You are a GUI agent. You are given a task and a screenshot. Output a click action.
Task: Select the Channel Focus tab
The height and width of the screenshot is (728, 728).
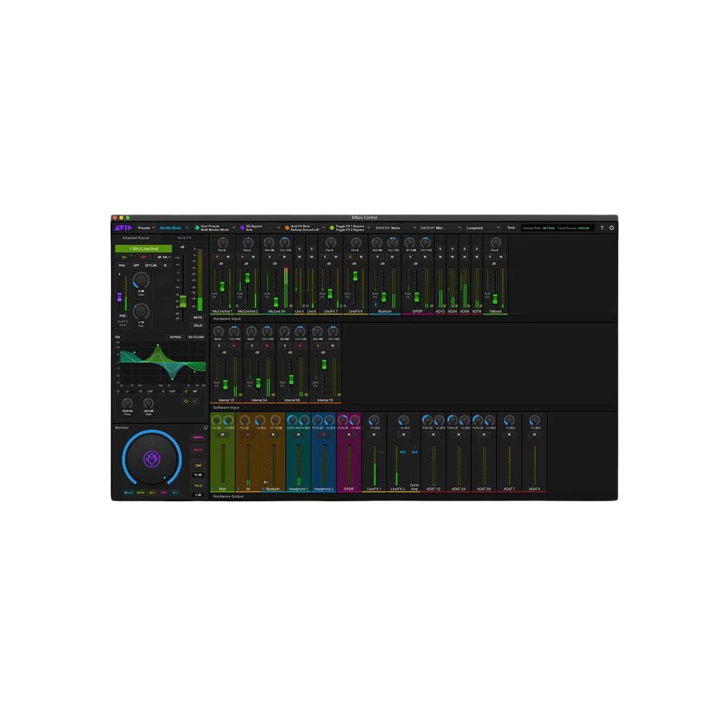coord(136,238)
